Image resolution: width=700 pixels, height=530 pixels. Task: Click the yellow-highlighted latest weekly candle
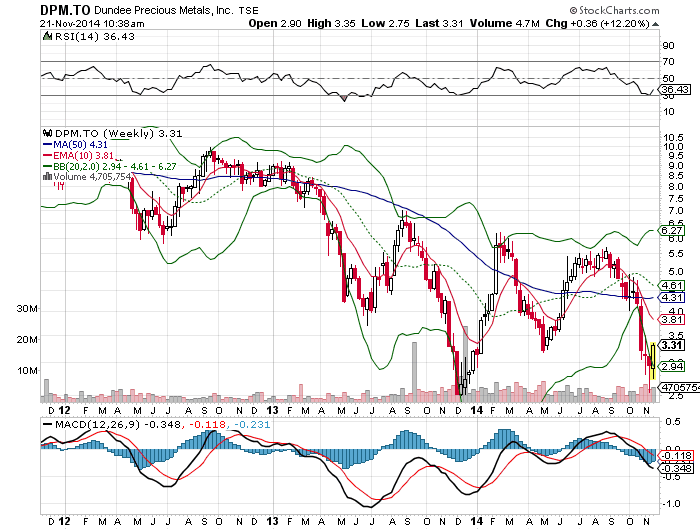tap(653, 361)
